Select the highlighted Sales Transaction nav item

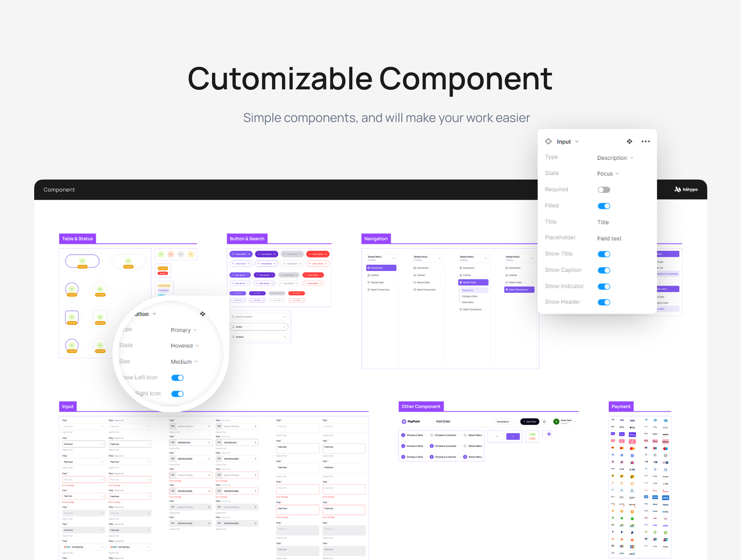pyautogui.click(x=519, y=289)
